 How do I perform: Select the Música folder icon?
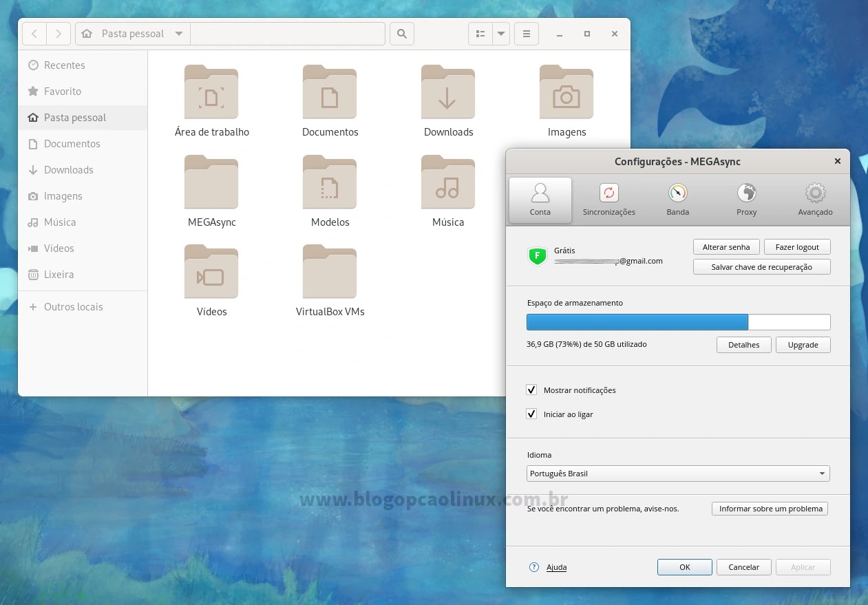448,182
